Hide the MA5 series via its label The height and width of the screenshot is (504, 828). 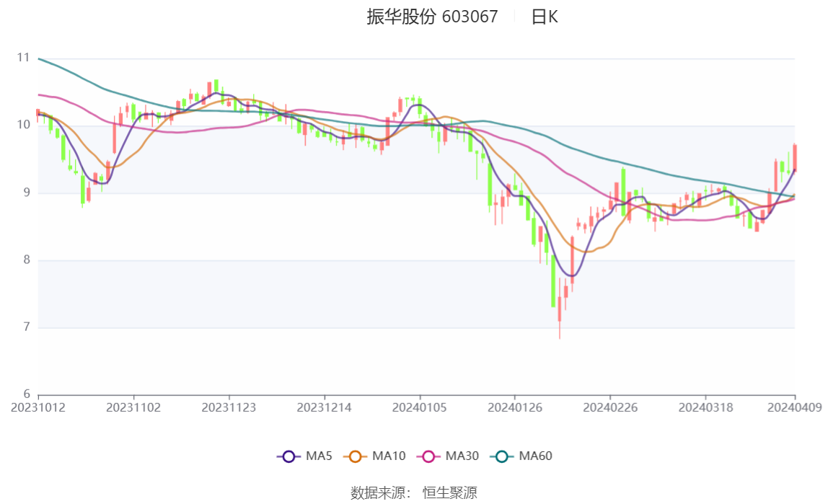click(x=319, y=456)
